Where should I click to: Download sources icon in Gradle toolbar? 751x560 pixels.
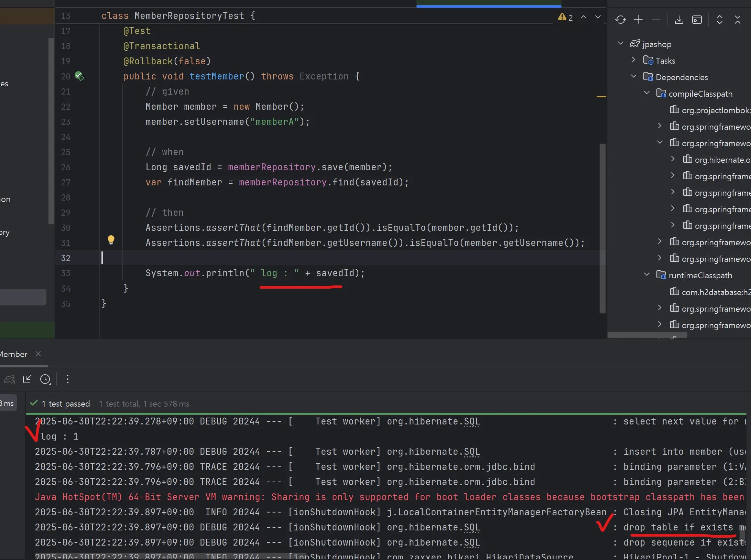pos(679,20)
